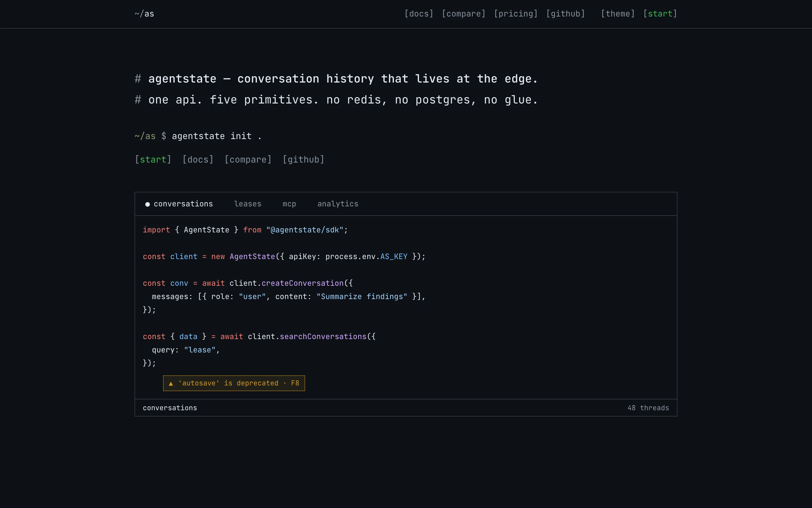Click [start] below the init command
The height and width of the screenshot is (508, 812).
pos(153,160)
